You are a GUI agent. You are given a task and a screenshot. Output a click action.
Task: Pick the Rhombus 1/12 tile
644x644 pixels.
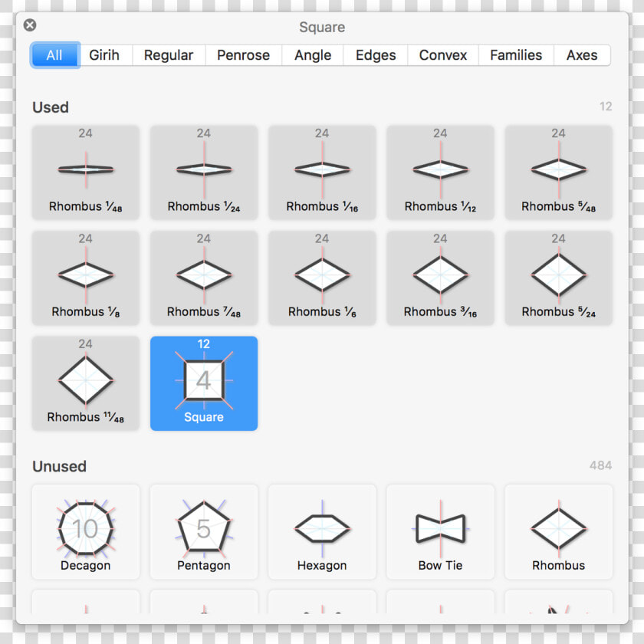pyautogui.click(x=440, y=172)
